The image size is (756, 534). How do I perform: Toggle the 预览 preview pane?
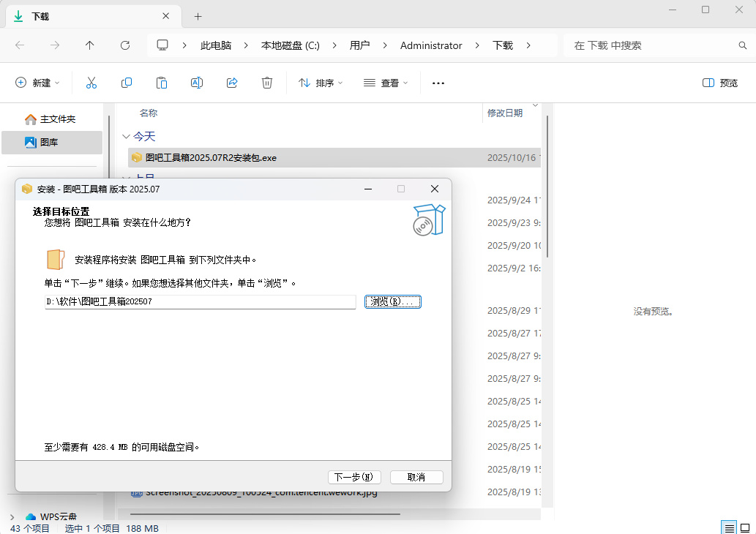(720, 83)
